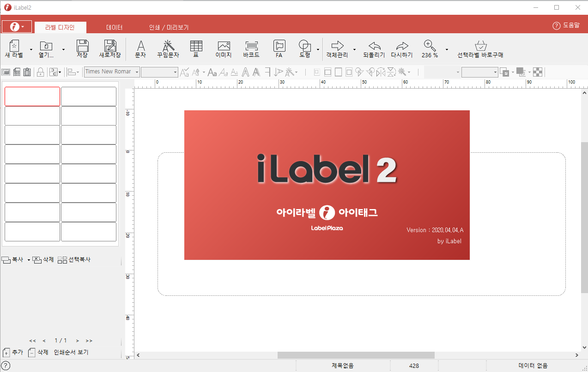The width and height of the screenshot is (588, 372).
Task: Redo with the 다시하기 icon
Action: [x=402, y=49]
